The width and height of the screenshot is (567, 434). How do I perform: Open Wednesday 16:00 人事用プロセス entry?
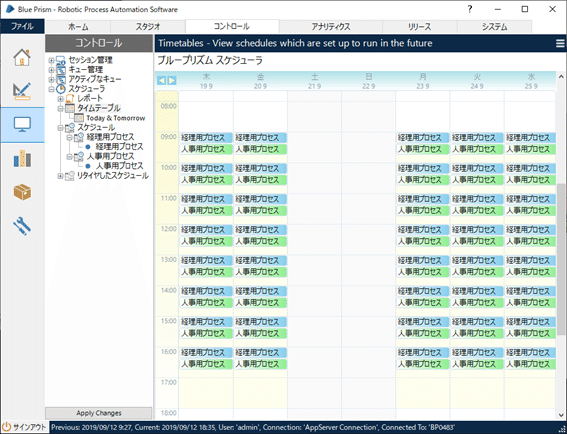click(x=530, y=364)
